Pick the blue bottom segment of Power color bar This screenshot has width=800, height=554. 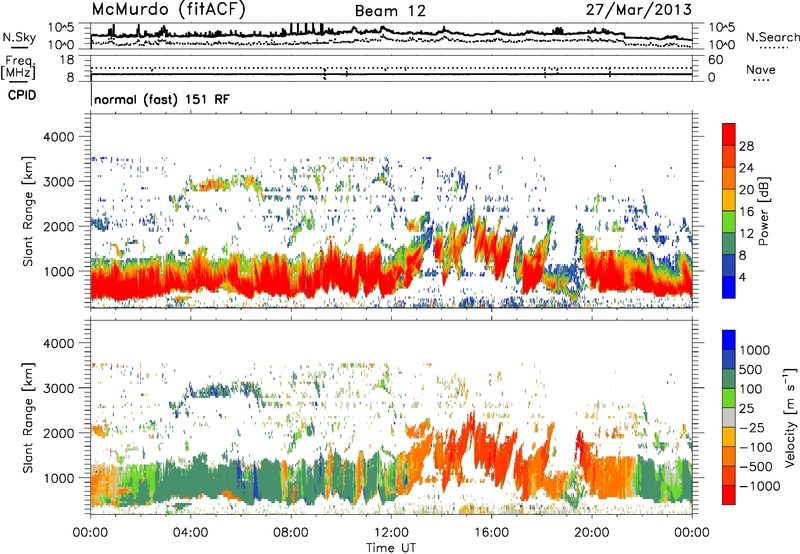pyautogui.click(x=729, y=287)
